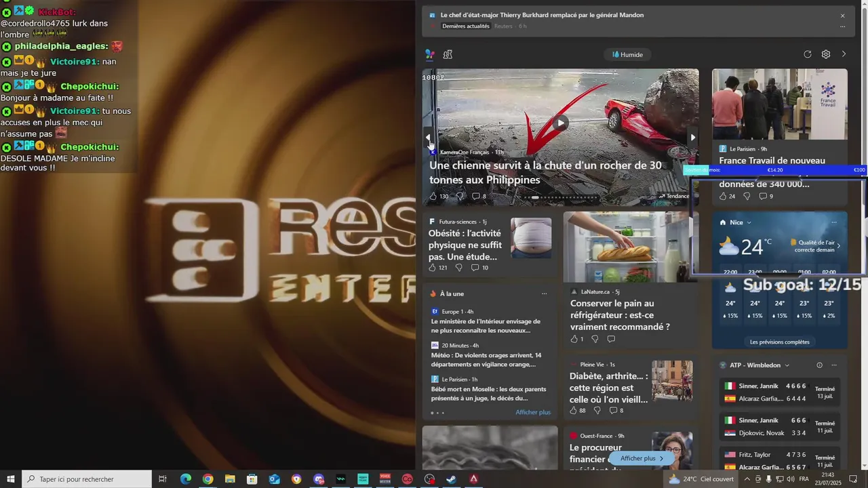The height and width of the screenshot is (488, 868).
Task: Open Google Chrome from the taskbar
Action: 208,479
